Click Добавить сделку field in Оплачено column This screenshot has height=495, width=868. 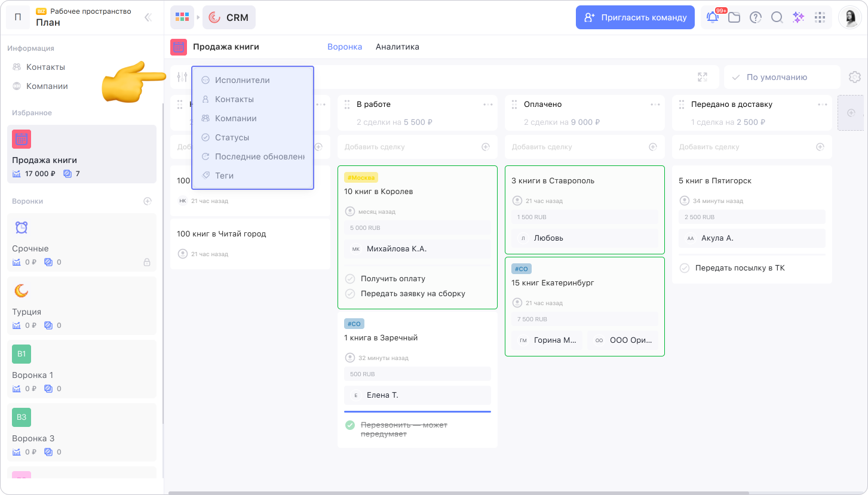point(576,147)
